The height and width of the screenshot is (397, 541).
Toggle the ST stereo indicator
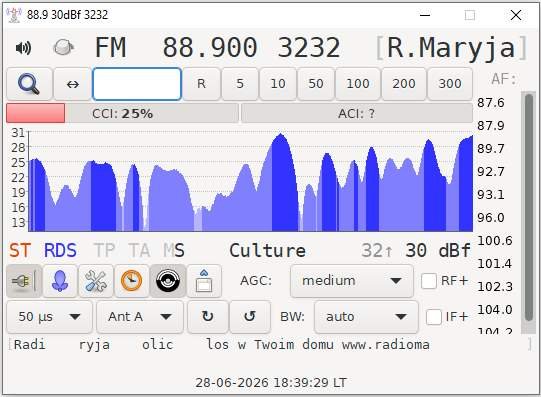coord(20,250)
